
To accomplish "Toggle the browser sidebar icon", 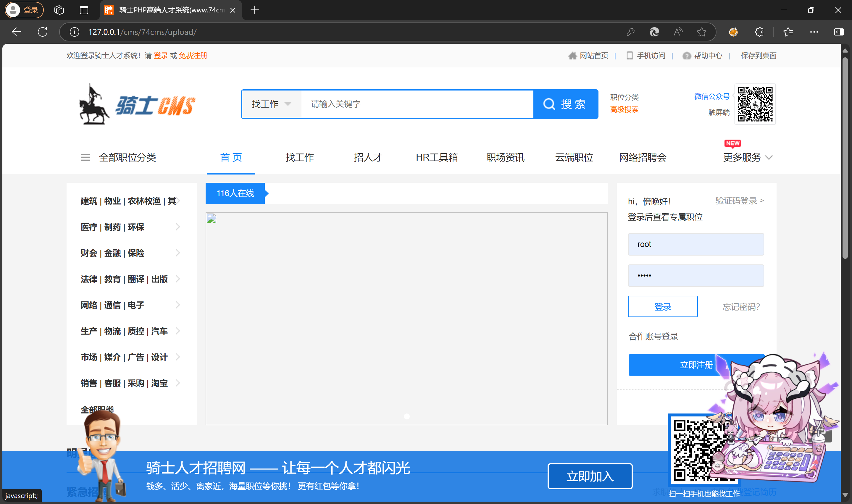I will pos(838,32).
